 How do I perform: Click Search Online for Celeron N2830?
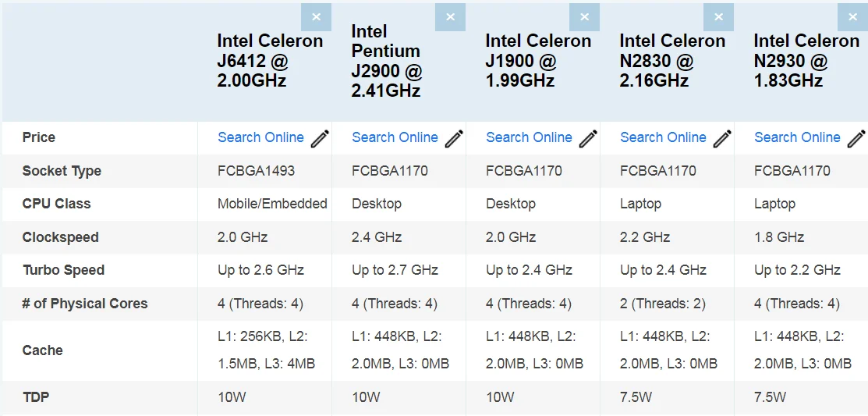[663, 137]
